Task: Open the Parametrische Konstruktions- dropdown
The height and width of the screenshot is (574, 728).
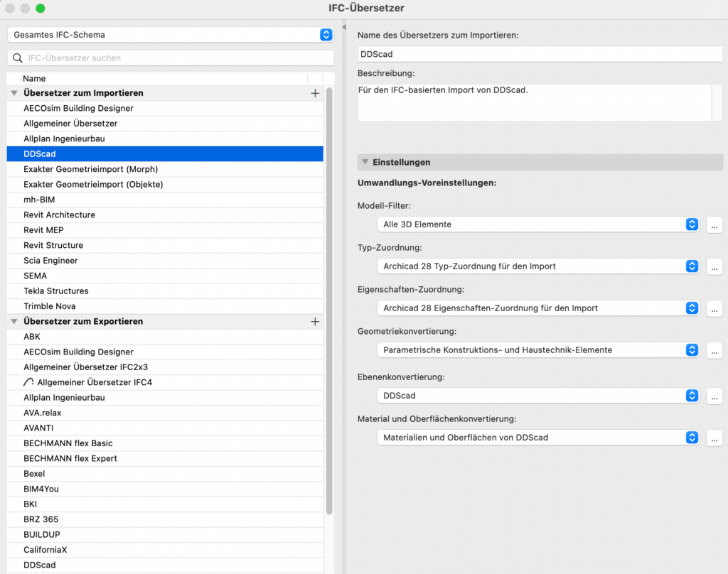Action: [x=537, y=350]
